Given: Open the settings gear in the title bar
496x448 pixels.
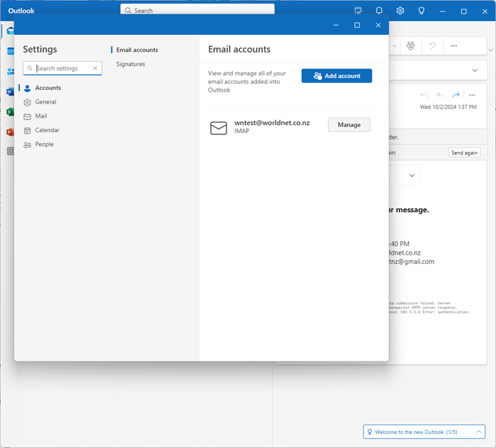Looking at the screenshot, I should 400,11.
